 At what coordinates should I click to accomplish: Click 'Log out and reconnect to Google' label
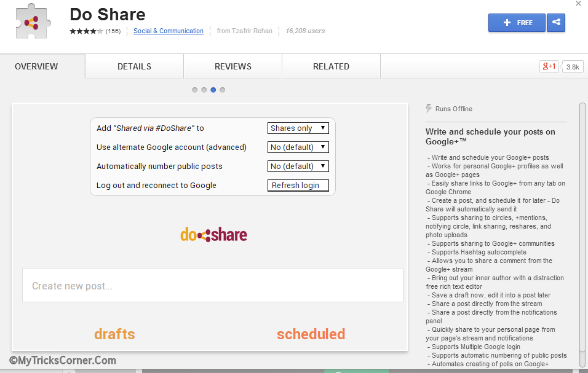pyautogui.click(x=156, y=186)
